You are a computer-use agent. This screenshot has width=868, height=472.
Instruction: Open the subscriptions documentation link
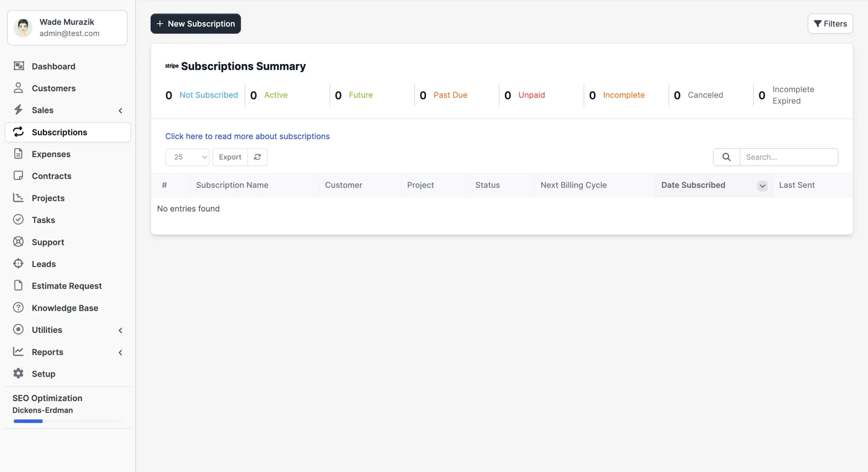pos(247,136)
